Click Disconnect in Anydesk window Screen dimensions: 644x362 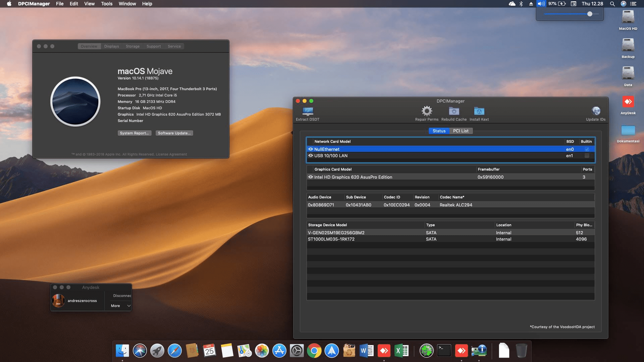pyautogui.click(x=122, y=296)
